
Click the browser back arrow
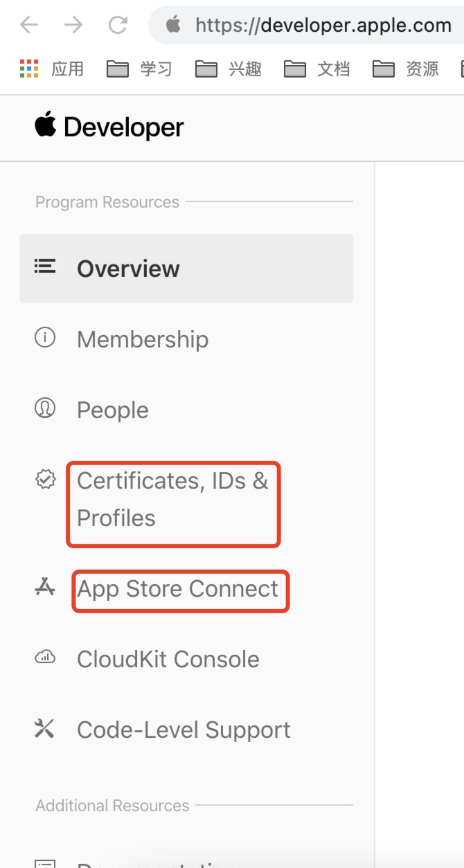(x=29, y=26)
